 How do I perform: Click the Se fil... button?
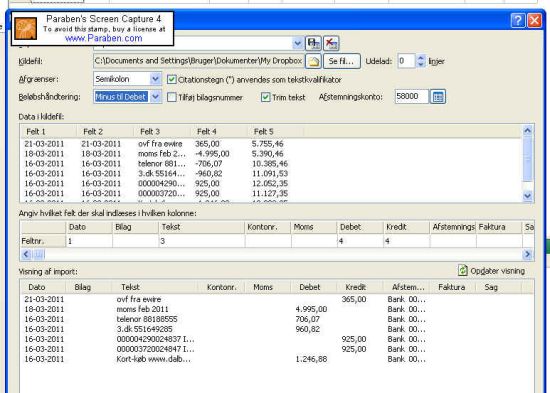[x=342, y=61]
